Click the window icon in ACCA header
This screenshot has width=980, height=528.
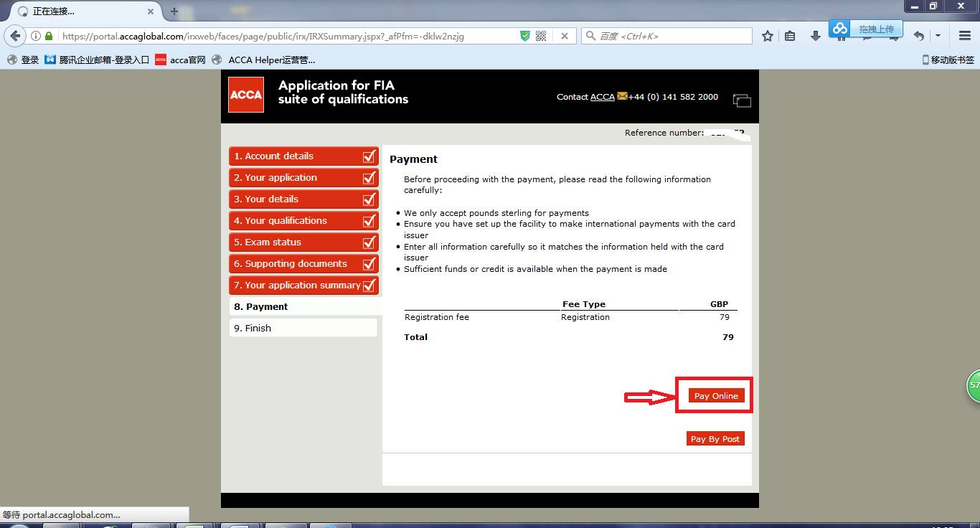coord(742,100)
